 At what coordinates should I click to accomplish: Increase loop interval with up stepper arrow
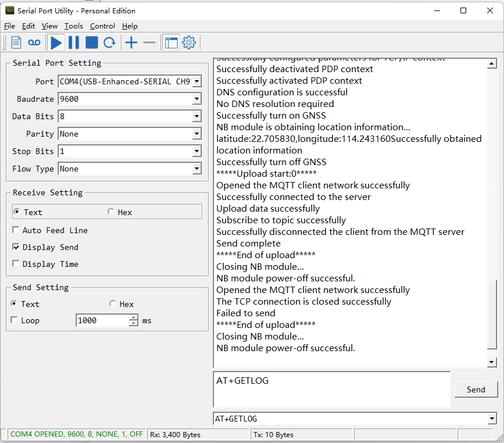[x=133, y=317]
